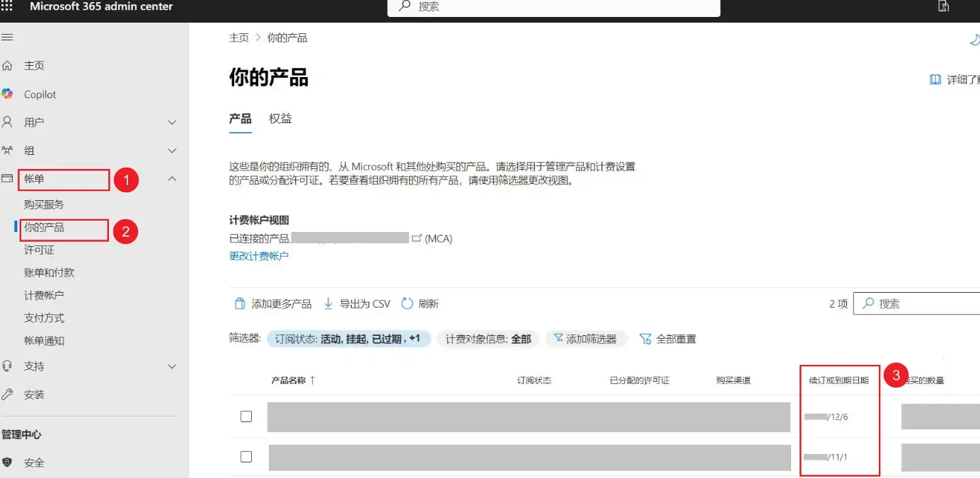Expand the 支持 section chevron
Screen dimensions: 980x478
pos(172,366)
